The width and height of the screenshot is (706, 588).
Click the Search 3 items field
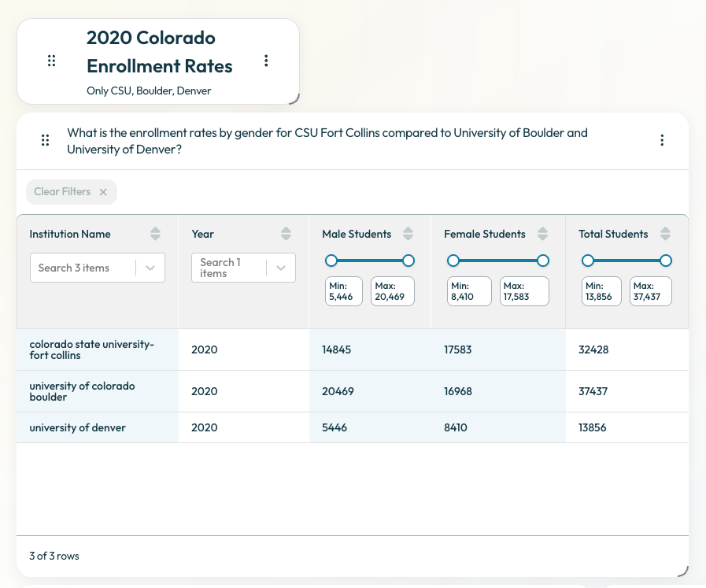[x=98, y=268]
